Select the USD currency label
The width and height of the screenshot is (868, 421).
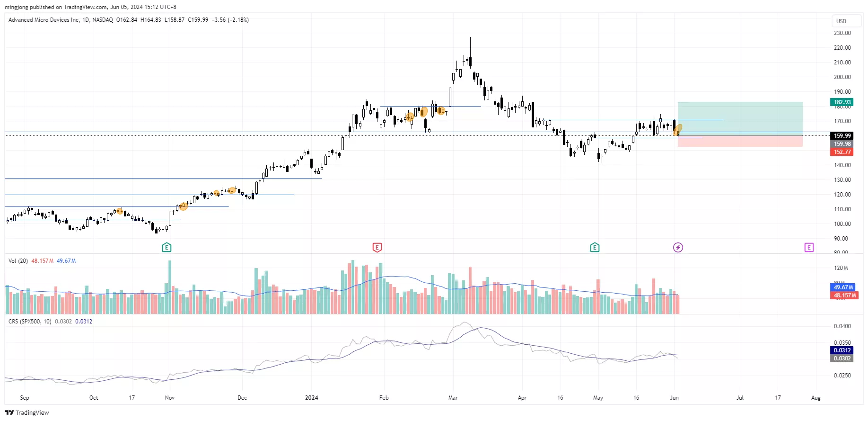(x=841, y=21)
